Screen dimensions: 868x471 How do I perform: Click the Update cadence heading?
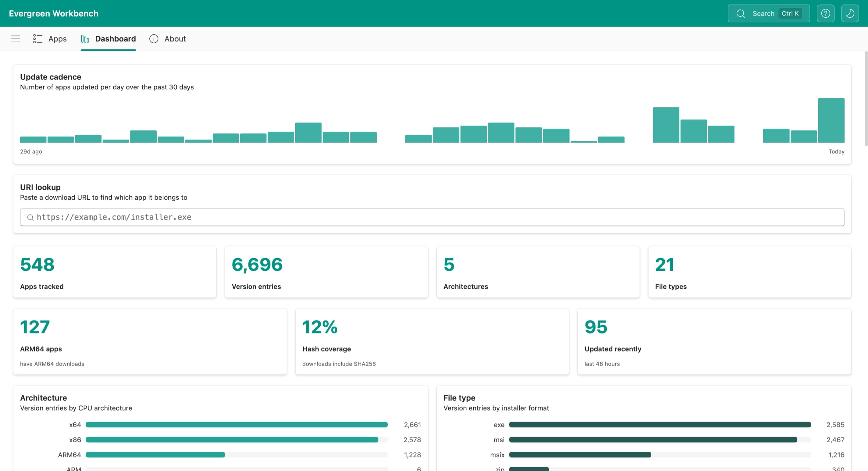point(50,77)
